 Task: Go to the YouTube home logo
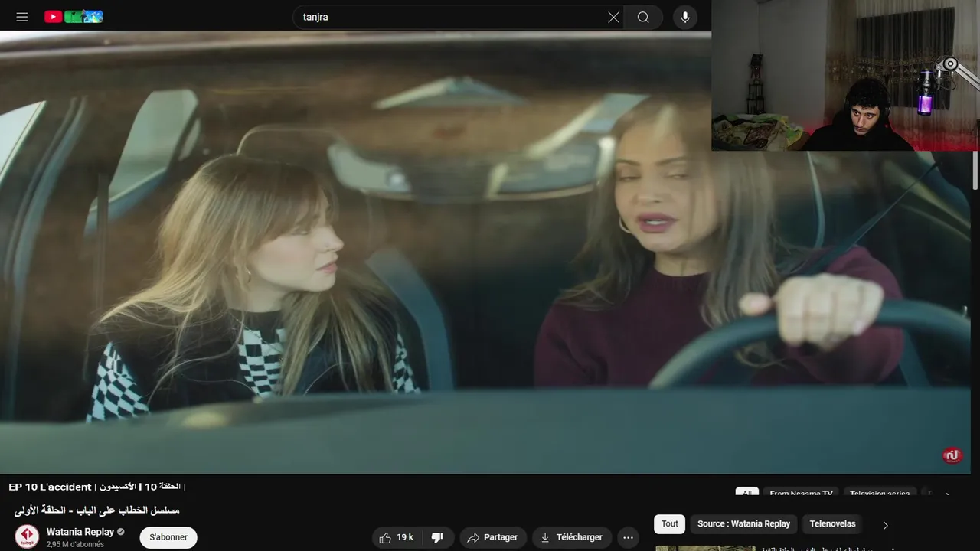[73, 17]
